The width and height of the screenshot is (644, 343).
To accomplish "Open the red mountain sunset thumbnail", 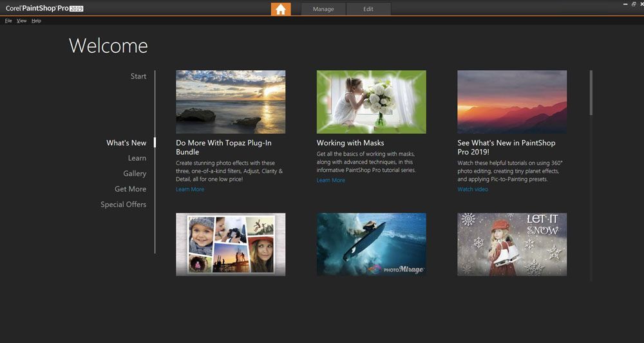I will click(x=512, y=102).
